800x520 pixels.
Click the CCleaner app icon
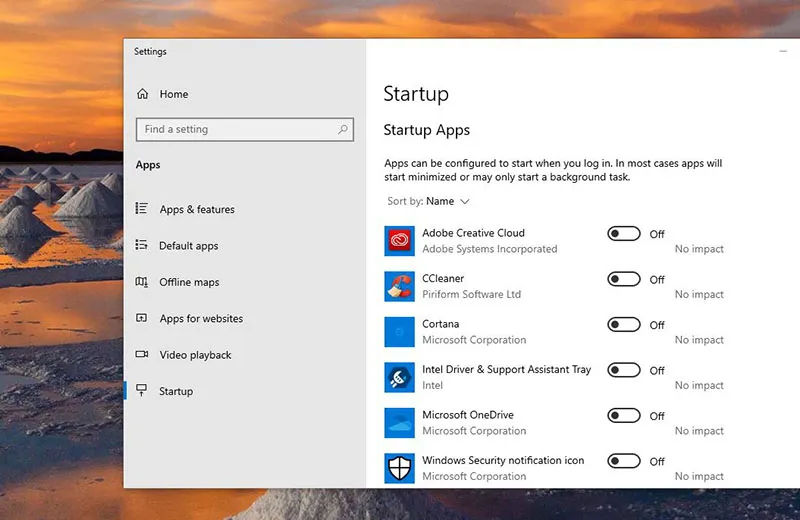tap(400, 286)
